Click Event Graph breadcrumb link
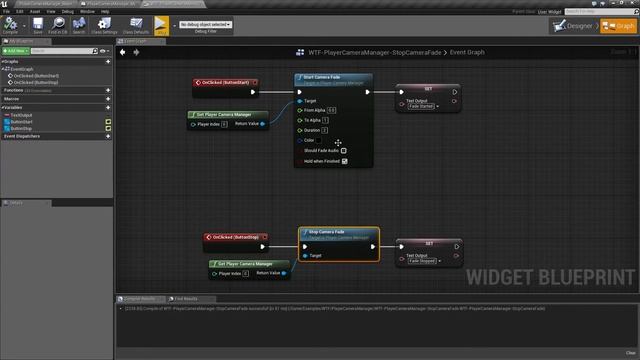Screen dimensions: 640x360 (x=467, y=52)
